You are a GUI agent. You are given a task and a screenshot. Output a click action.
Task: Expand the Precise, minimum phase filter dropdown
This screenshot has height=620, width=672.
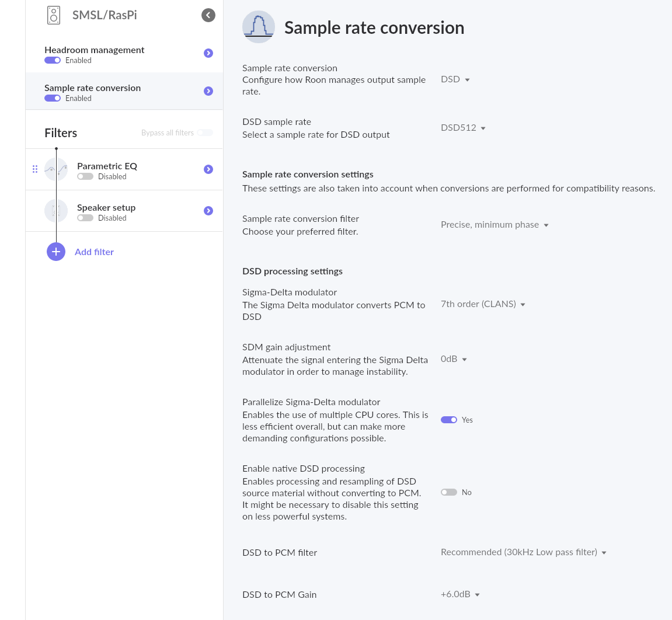pos(495,225)
